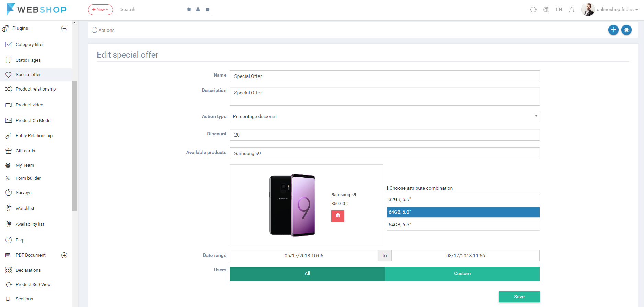Click the WebShop logo
644x307 pixels.
(36, 9)
